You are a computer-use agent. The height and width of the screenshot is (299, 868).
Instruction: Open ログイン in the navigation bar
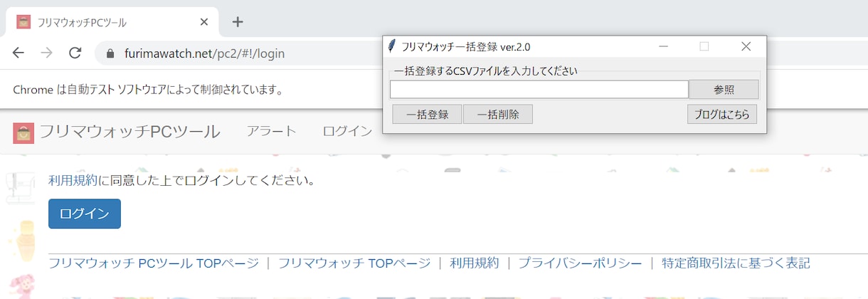coord(347,131)
